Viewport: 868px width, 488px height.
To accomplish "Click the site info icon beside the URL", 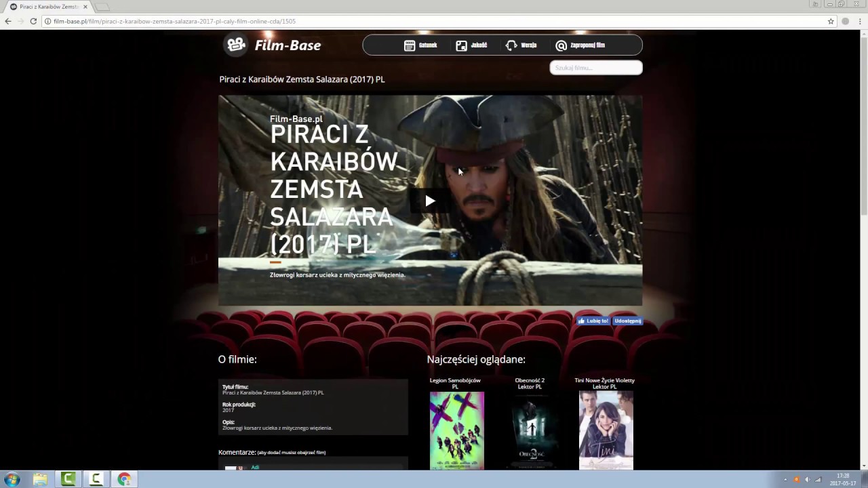I will pyautogui.click(x=47, y=21).
